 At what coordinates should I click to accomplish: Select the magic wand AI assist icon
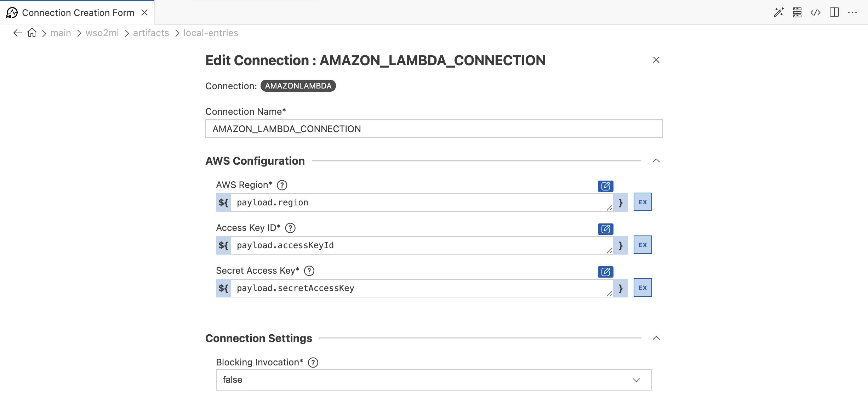click(x=779, y=12)
